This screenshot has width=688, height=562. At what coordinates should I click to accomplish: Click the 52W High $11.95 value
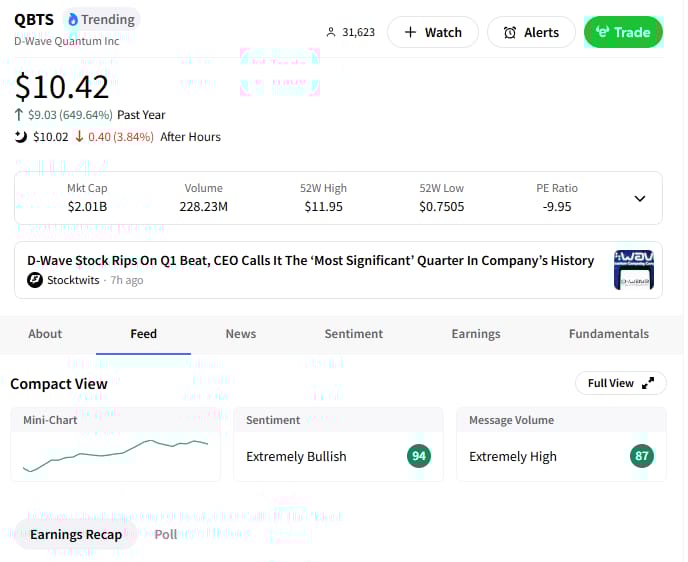click(324, 207)
